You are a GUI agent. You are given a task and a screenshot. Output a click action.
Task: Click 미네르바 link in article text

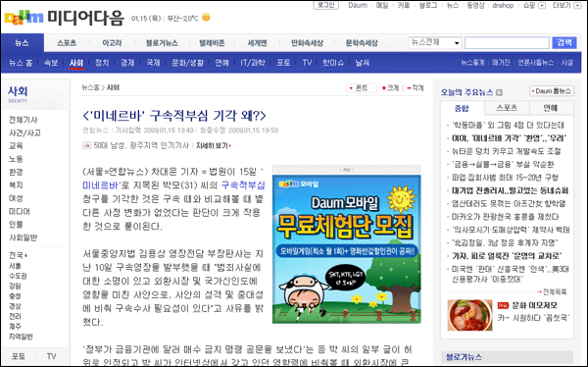coord(101,184)
